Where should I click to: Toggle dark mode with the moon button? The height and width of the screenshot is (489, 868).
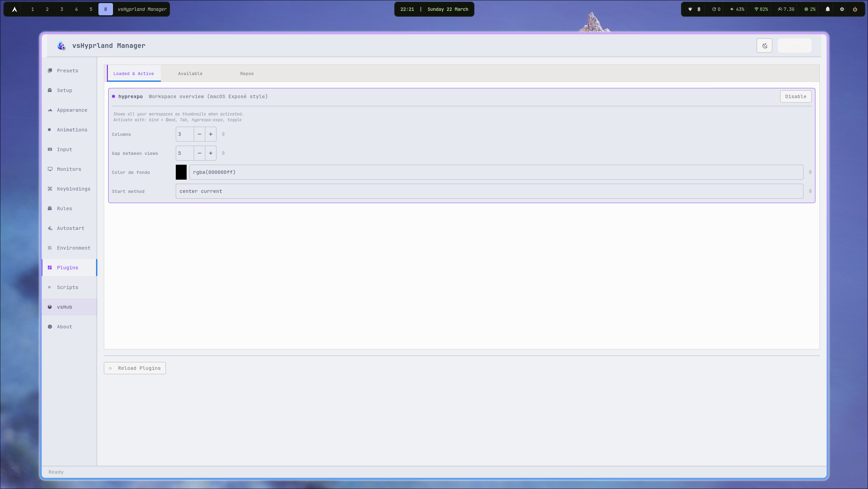(x=765, y=46)
